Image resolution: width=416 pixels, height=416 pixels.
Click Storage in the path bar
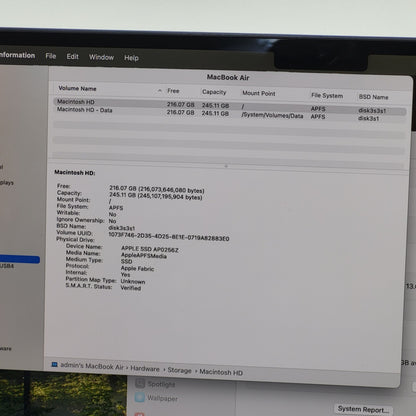tap(179, 370)
